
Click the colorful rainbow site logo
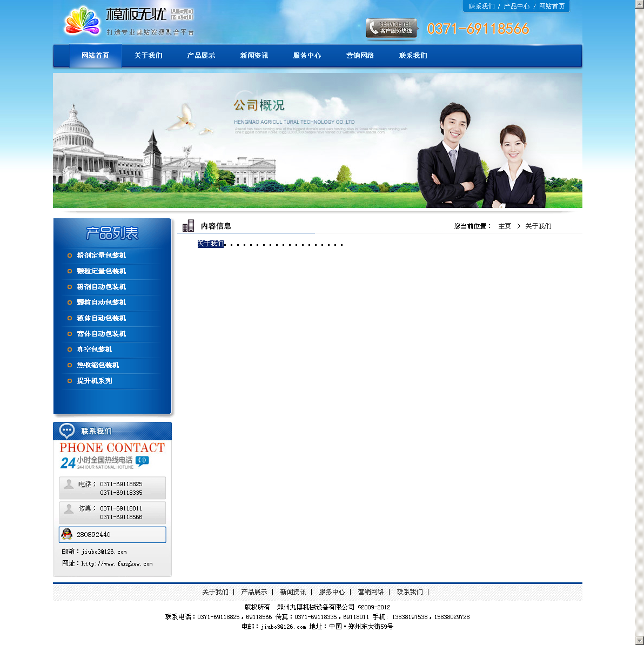click(x=82, y=22)
